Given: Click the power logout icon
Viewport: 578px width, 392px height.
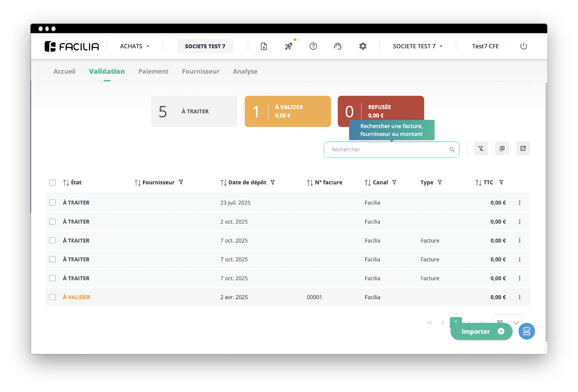Looking at the screenshot, I should point(524,46).
